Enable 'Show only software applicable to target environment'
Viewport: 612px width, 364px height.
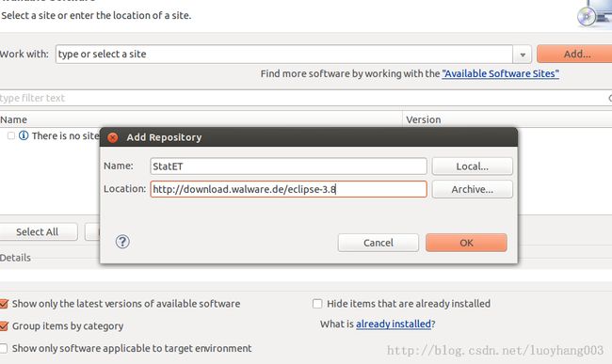click(x=4, y=348)
